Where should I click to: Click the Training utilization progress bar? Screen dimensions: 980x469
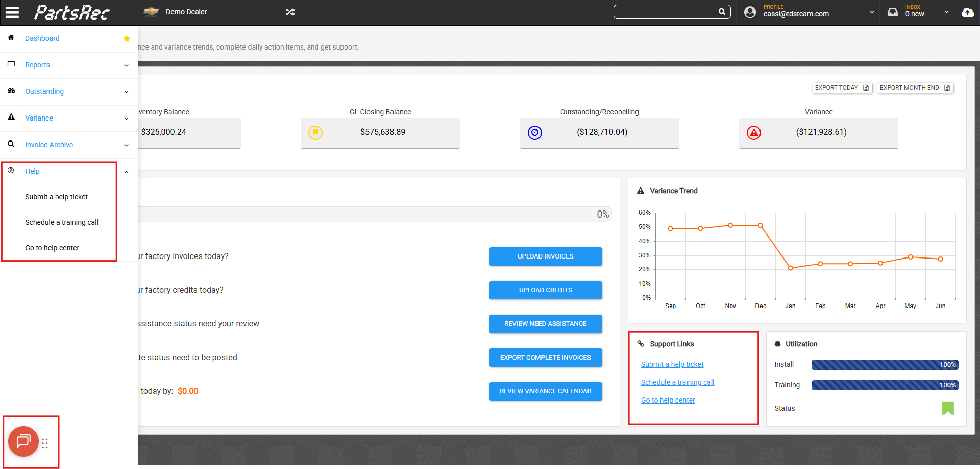coord(885,385)
